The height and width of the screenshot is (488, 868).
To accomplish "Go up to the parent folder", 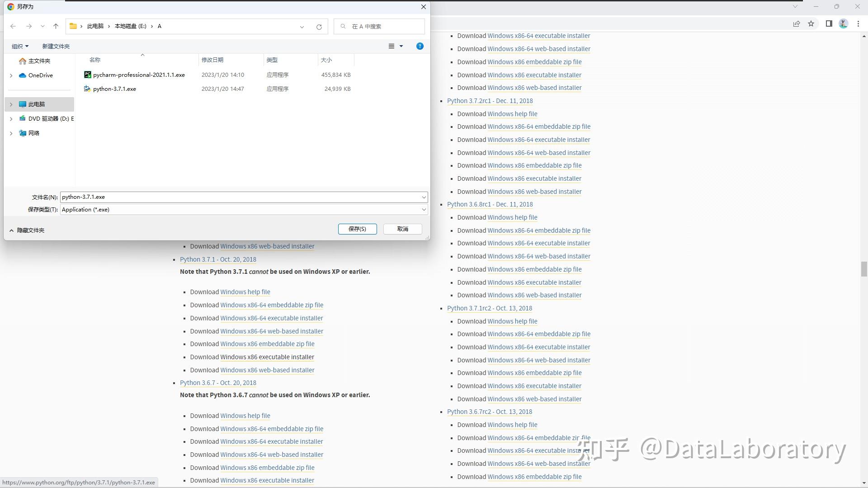I will point(56,26).
